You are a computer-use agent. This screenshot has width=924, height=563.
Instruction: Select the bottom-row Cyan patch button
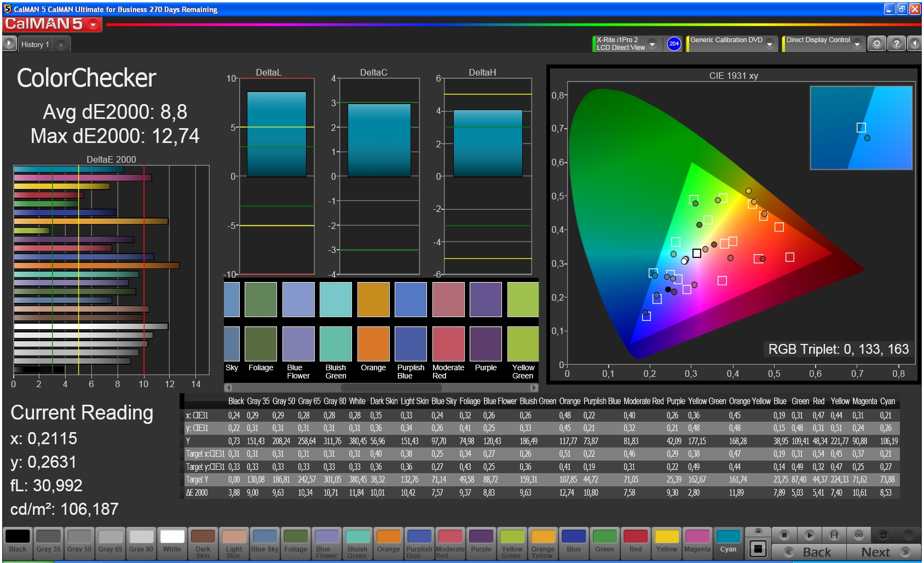[x=728, y=543]
